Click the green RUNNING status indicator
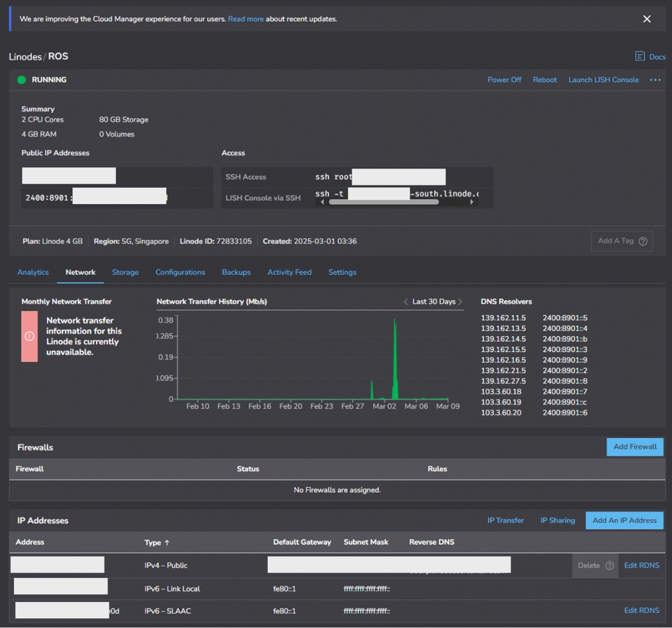 (x=21, y=80)
